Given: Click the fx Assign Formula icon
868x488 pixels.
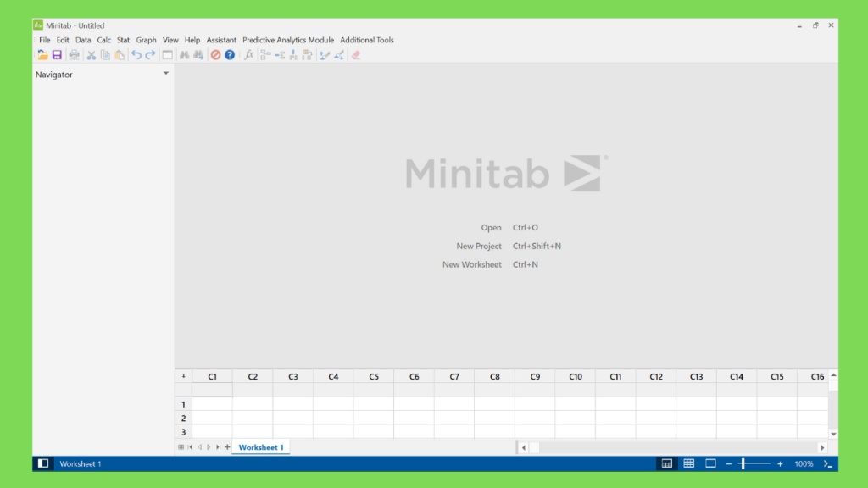Looking at the screenshot, I should click(248, 55).
